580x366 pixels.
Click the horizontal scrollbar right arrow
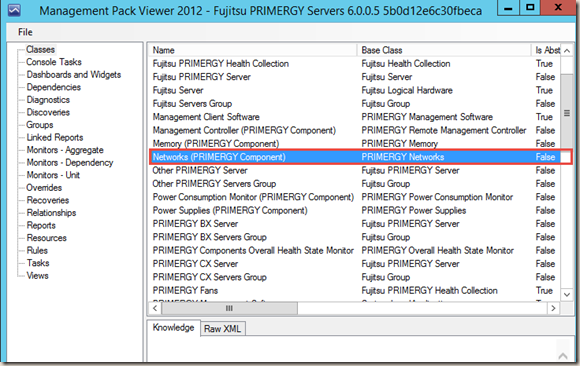553,308
